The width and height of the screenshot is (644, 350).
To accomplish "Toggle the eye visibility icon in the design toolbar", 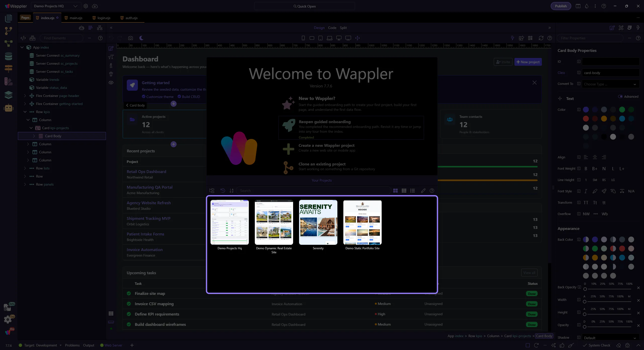I will tap(111, 83).
